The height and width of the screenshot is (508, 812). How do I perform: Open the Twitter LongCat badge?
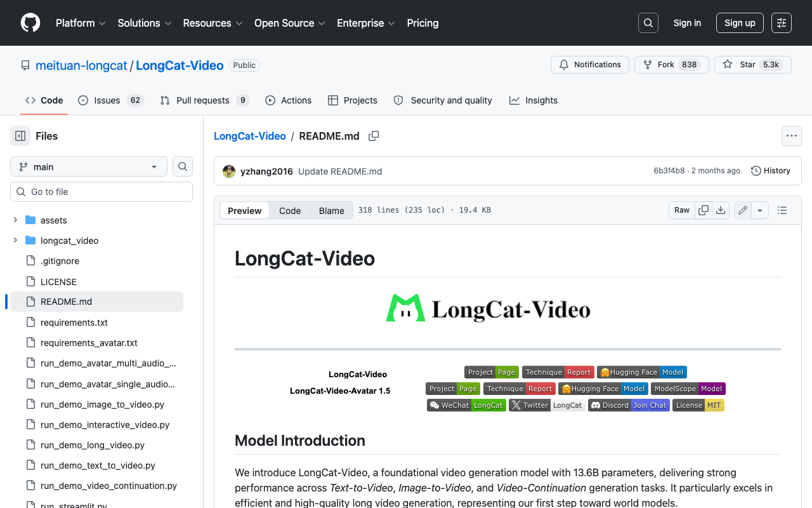click(547, 405)
